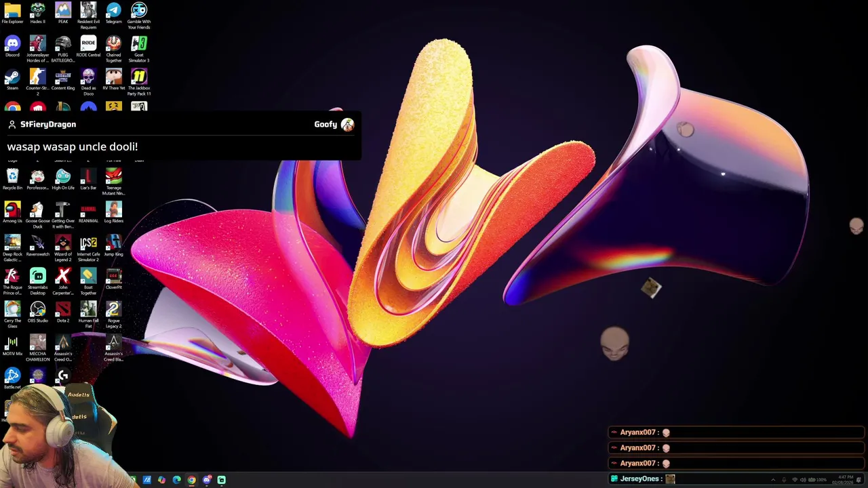
Task: Open Steam from the desktop
Action: click(12, 80)
